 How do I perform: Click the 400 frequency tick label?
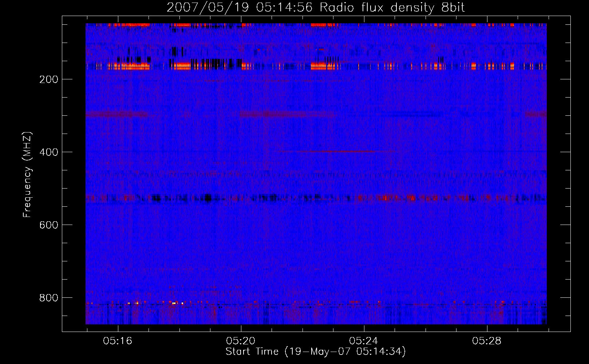49,152
